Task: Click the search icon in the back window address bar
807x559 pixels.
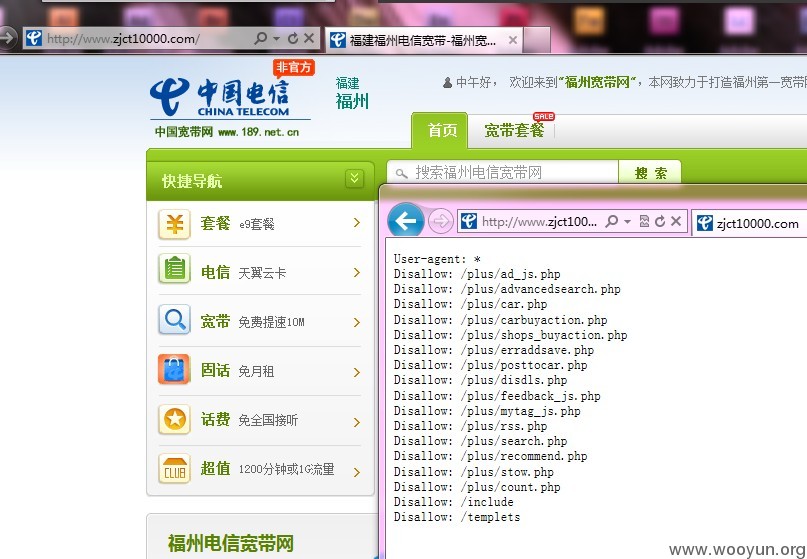Action: [261, 38]
